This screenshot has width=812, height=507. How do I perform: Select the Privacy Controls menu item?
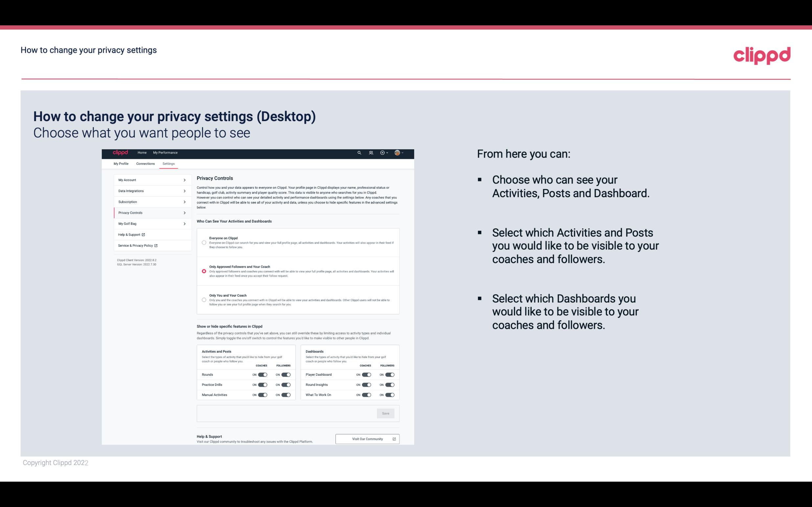click(x=150, y=213)
